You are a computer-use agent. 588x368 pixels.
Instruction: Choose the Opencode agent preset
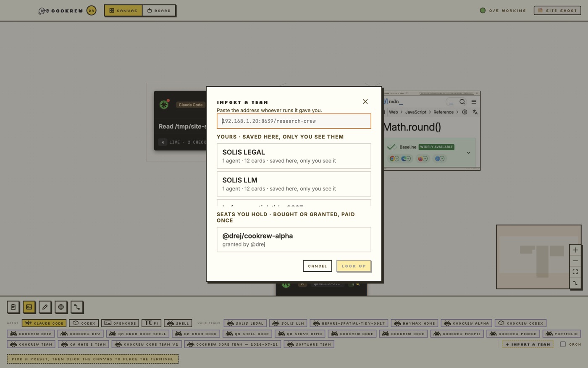pyautogui.click(x=120, y=323)
